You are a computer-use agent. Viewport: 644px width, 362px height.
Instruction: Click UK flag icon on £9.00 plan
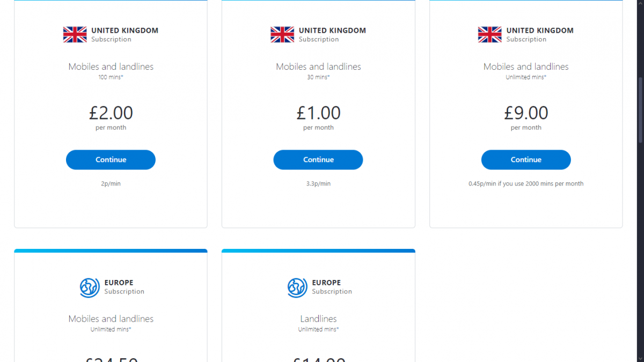click(x=489, y=35)
